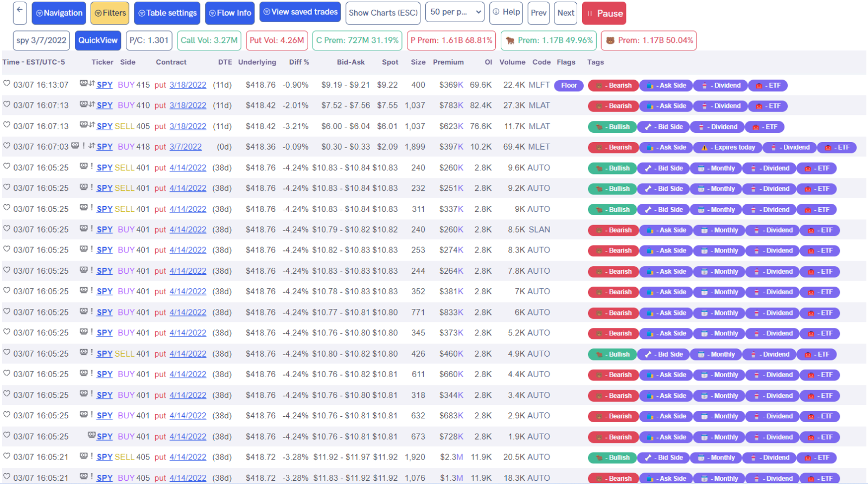Go to the Next page
Screen dimensions: 868x484
point(565,13)
